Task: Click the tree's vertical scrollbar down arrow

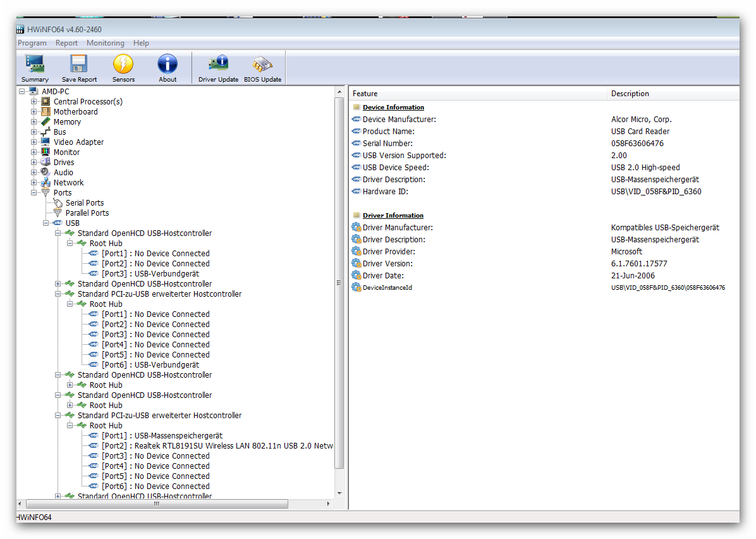Action: coord(339,493)
